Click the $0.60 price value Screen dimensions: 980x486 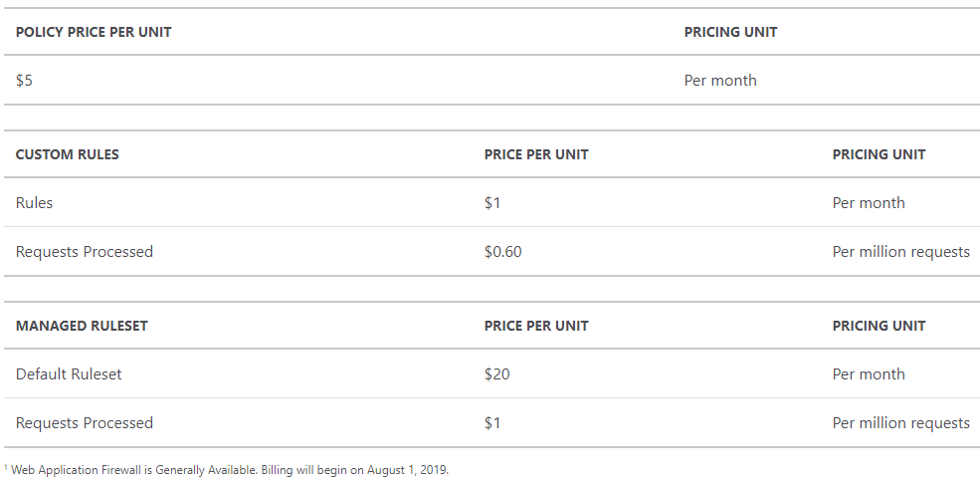[503, 252]
